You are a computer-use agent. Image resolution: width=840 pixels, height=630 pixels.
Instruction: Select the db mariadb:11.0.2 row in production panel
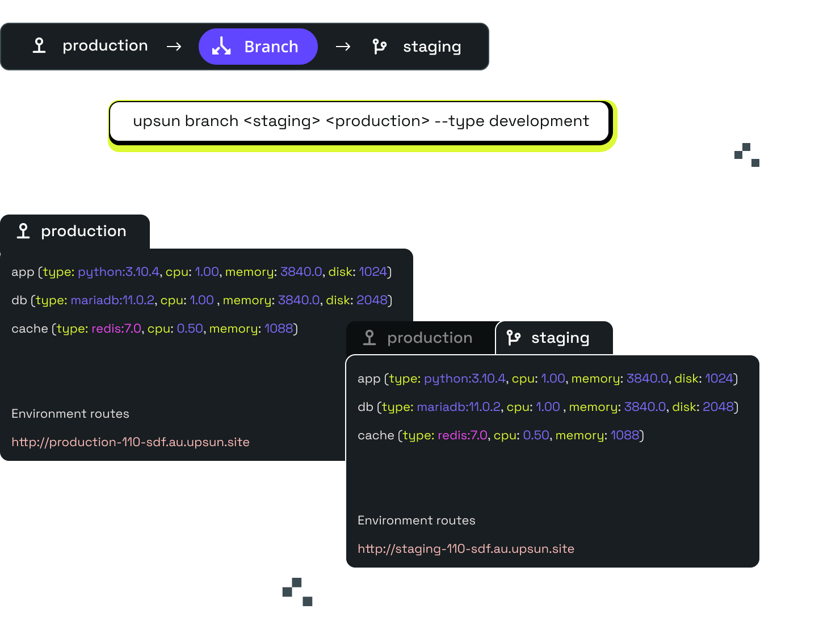201,300
